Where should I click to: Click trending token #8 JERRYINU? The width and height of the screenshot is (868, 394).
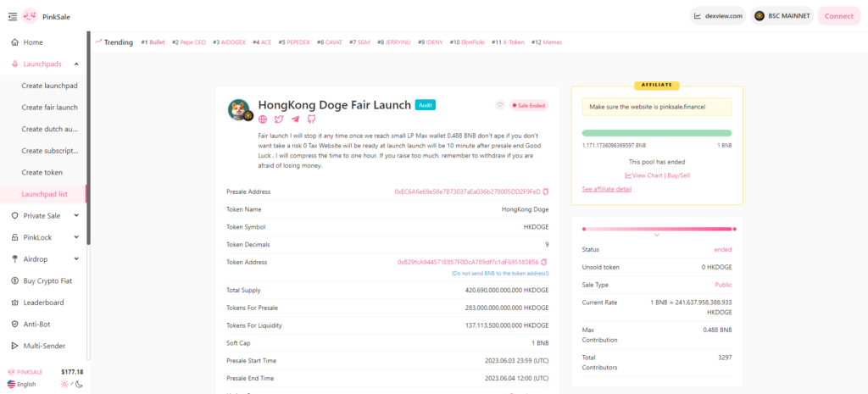394,42
